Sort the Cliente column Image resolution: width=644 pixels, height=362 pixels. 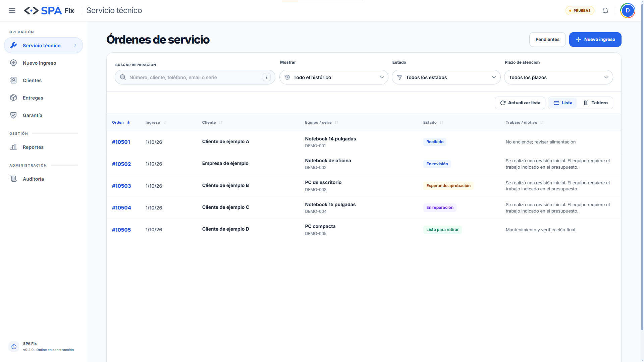point(221,122)
